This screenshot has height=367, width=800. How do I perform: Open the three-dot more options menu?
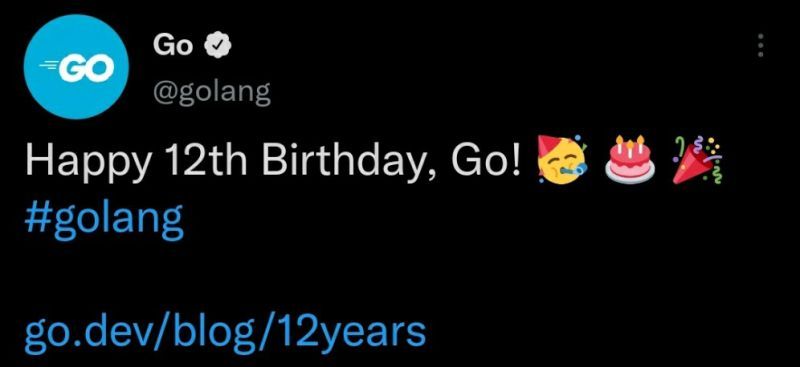[761, 45]
